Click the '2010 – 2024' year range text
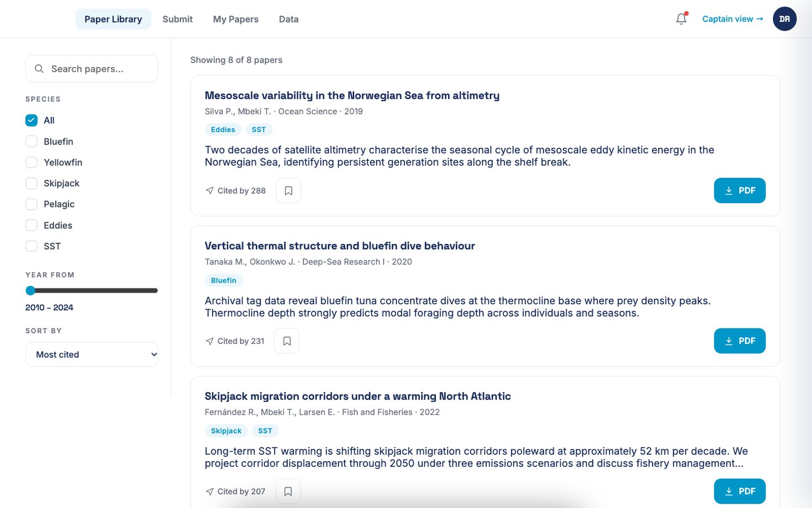Viewport: 812px width, 508px height. click(49, 308)
